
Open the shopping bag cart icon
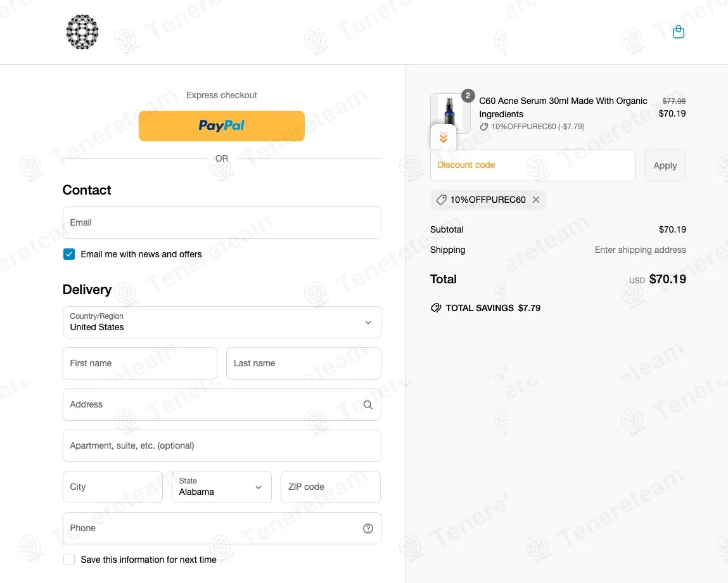click(679, 32)
